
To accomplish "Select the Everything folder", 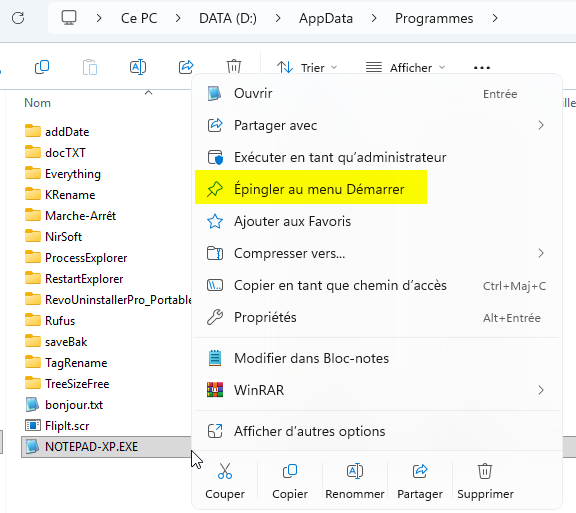I will [62, 173].
